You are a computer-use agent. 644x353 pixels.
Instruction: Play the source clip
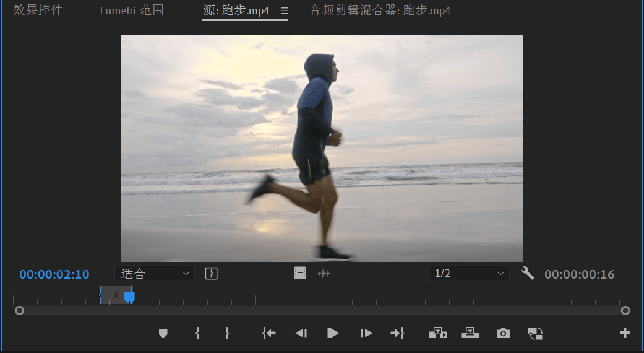[333, 333]
